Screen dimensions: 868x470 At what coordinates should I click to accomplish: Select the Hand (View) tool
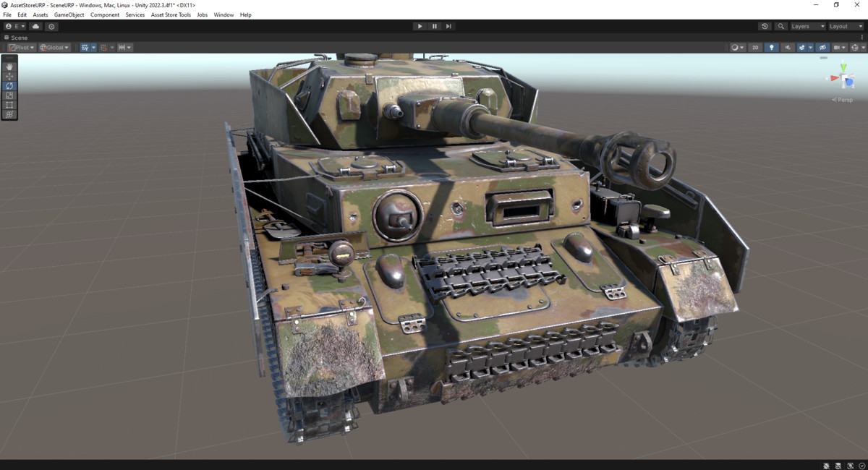pos(9,67)
